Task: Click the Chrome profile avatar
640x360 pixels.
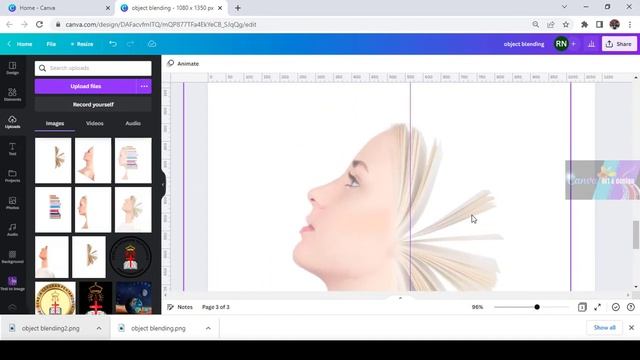Action: click(614, 24)
